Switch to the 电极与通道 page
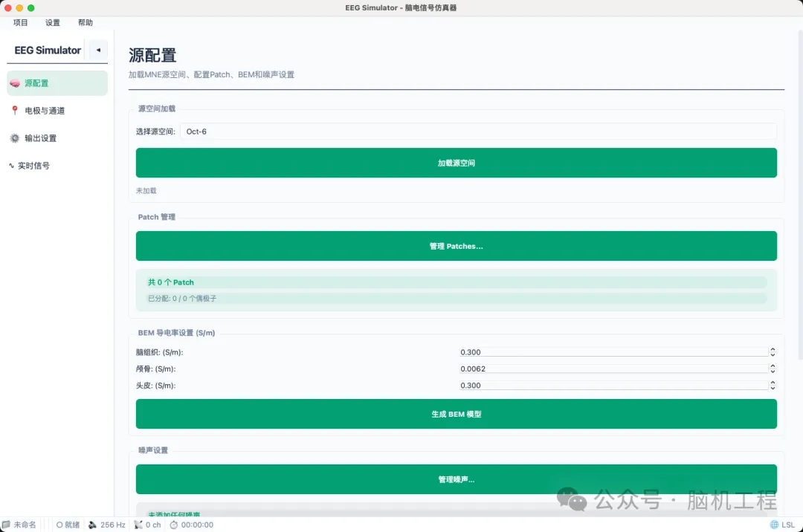803x532 pixels. [57, 111]
